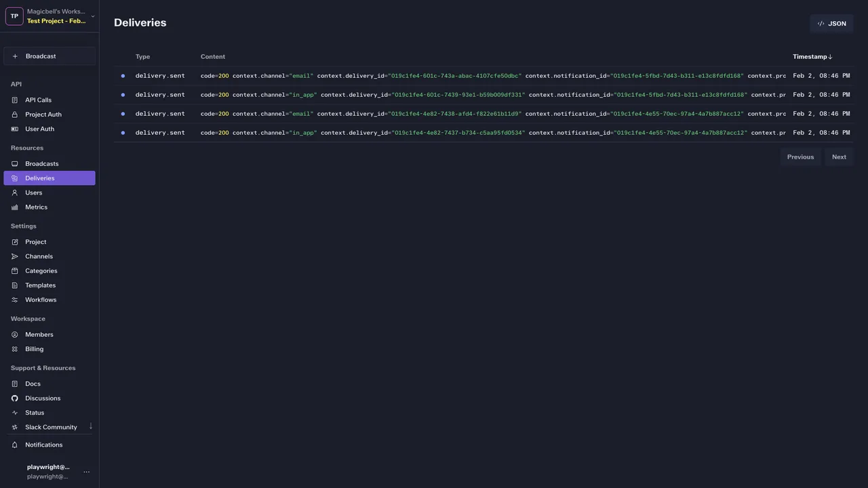Click the Channels send icon
This screenshot has height=488, width=868.
click(x=15, y=257)
